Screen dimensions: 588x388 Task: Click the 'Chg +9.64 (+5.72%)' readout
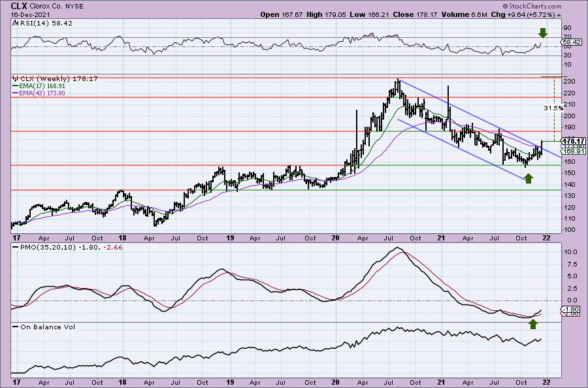[x=523, y=14]
